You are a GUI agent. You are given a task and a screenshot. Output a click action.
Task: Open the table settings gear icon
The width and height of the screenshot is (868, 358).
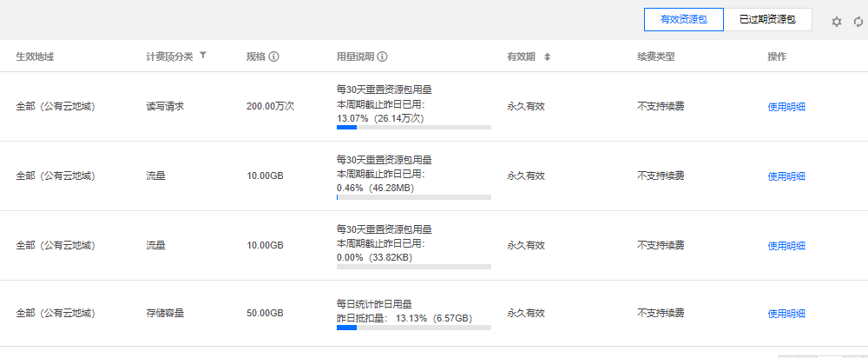837,21
